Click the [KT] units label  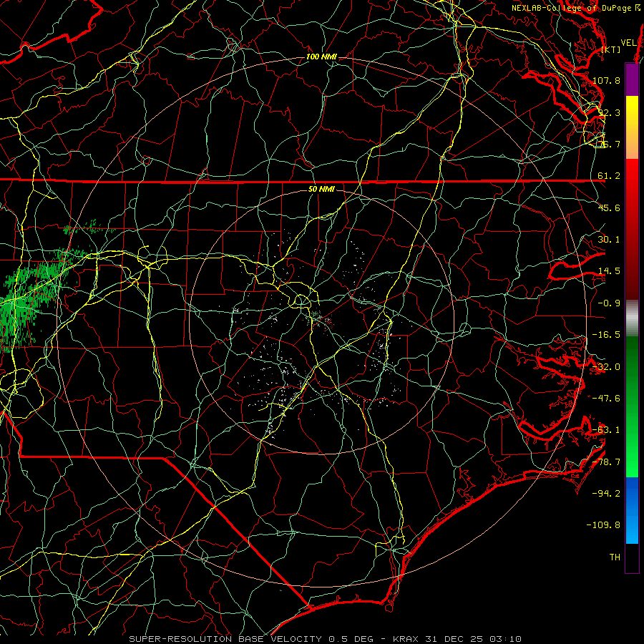pyautogui.click(x=611, y=49)
